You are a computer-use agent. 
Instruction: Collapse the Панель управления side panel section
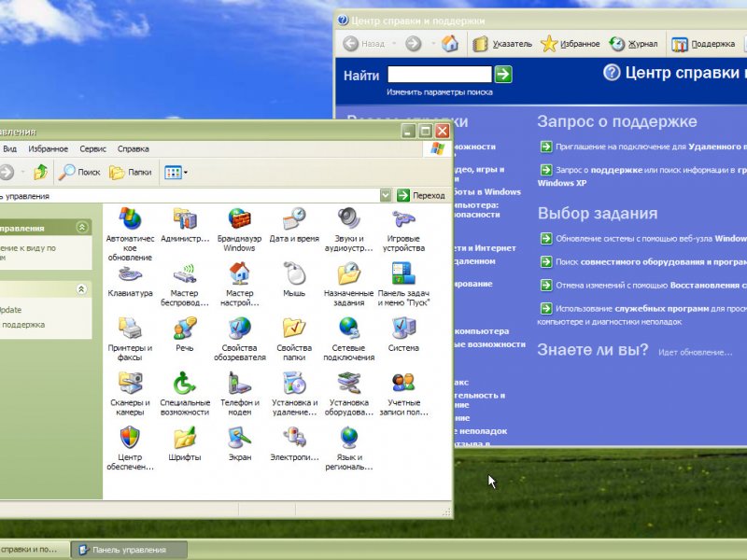(82, 227)
